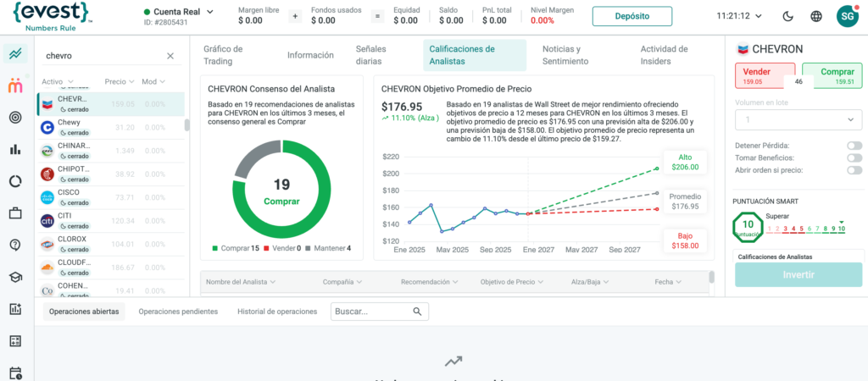
Task: Click the plus icon beside Margen libre
Action: click(x=294, y=17)
